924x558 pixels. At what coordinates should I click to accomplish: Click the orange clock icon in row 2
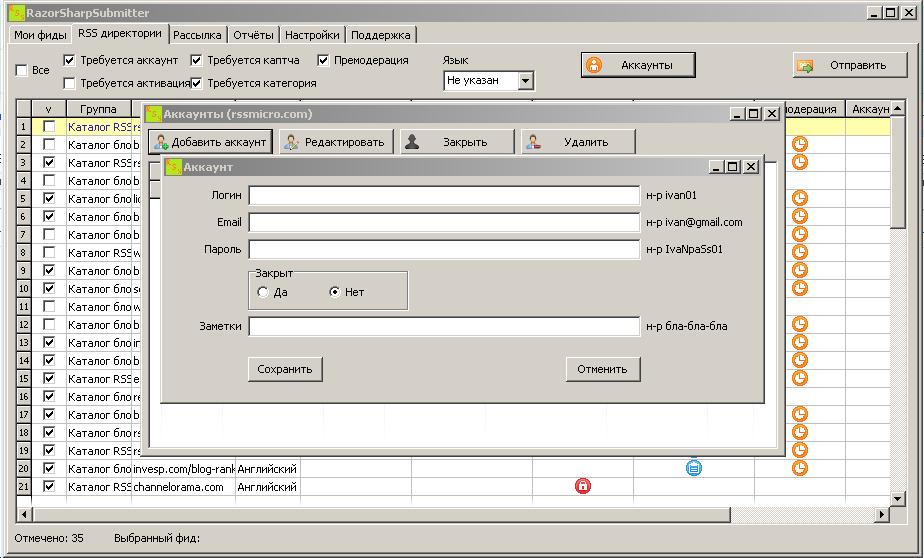800,144
